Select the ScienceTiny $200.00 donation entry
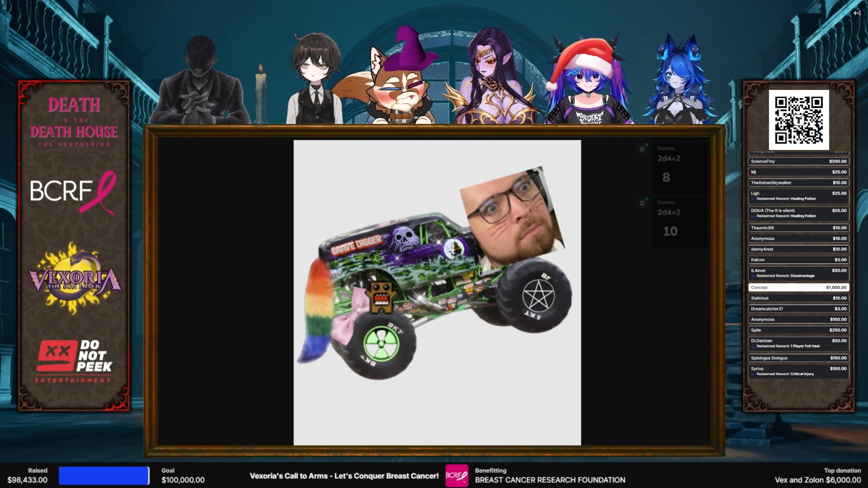This screenshot has width=868, height=488. click(798, 161)
